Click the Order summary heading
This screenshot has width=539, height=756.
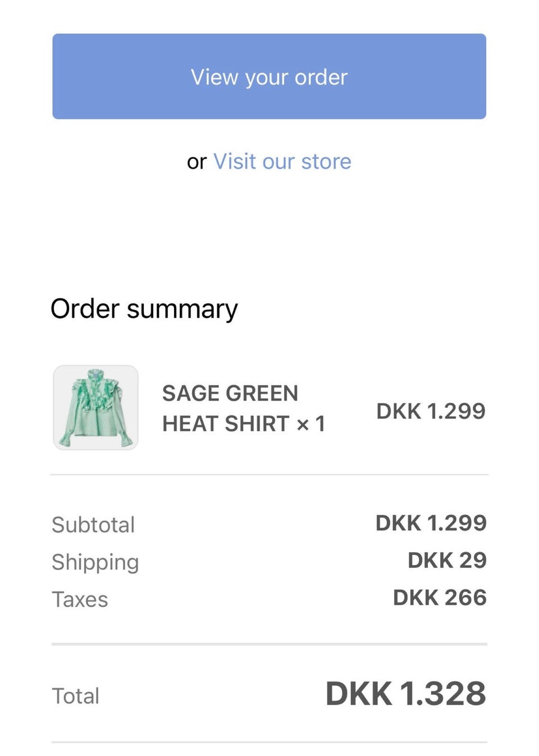[144, 309]
